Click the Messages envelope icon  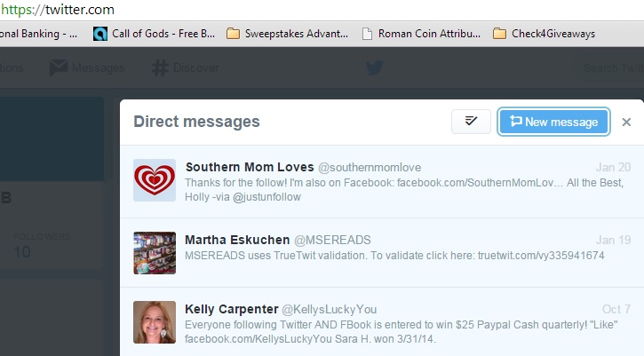tap(59, 67)
